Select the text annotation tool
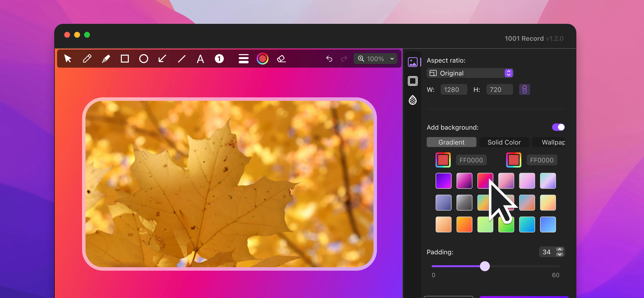This screenshot has height=298, width=644. click(200, 59)
